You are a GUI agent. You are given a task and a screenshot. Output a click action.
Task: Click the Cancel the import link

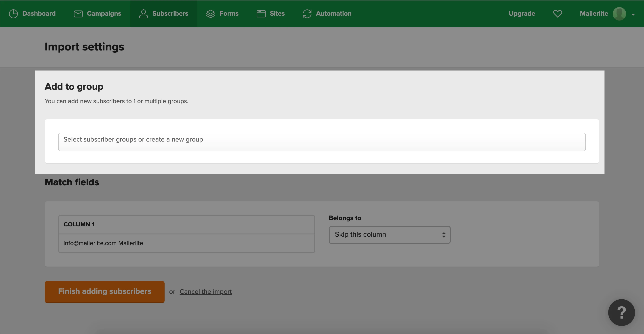[x=205, y=292]
